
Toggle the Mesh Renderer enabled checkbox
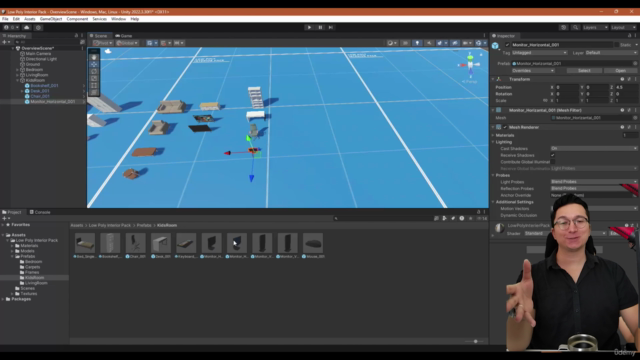[505, 127]
